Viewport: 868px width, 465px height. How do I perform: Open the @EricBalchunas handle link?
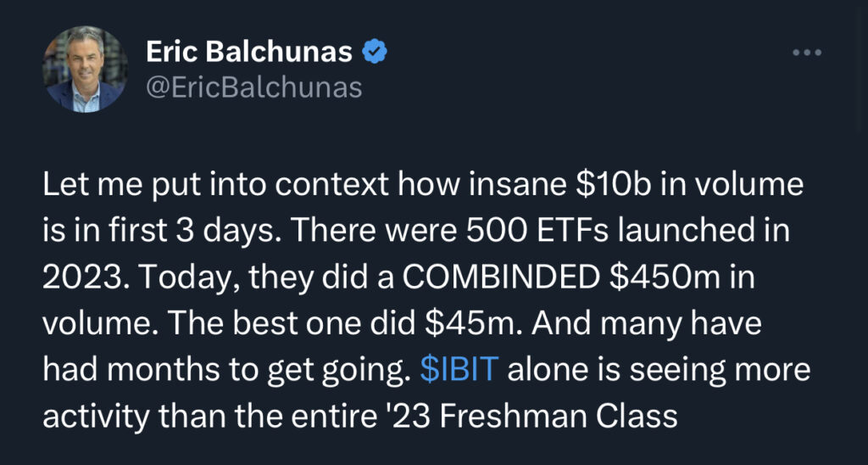pos(253,87)
